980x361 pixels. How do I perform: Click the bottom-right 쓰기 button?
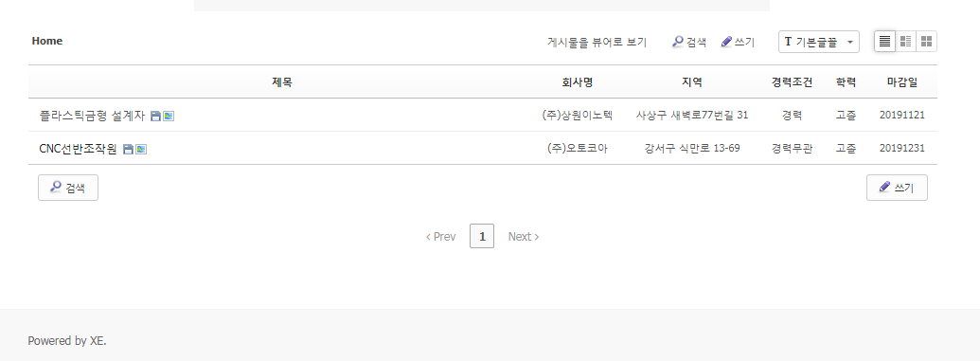(897, 188)
